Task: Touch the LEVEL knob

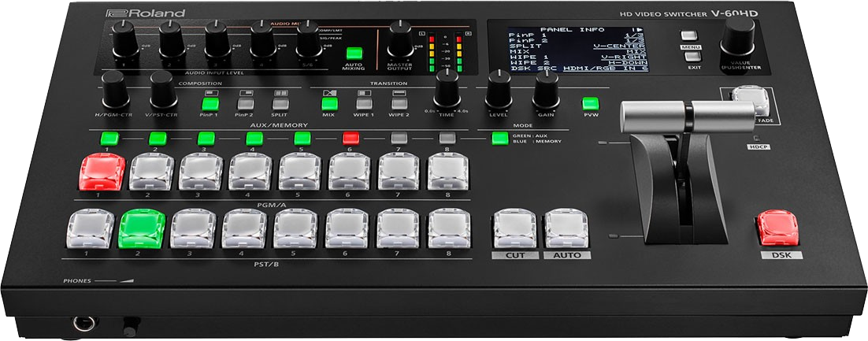Action: (499, 88)
